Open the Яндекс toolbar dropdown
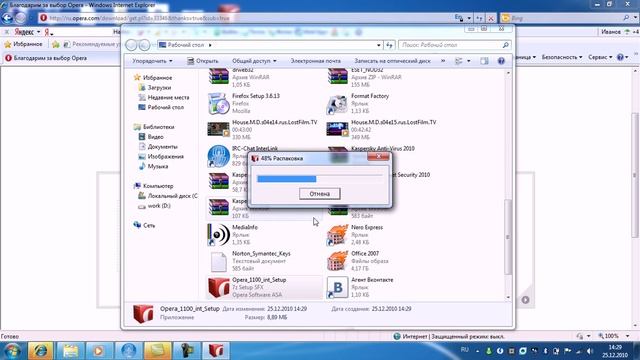Screen dimensions: 640x360 pos(38,32)
